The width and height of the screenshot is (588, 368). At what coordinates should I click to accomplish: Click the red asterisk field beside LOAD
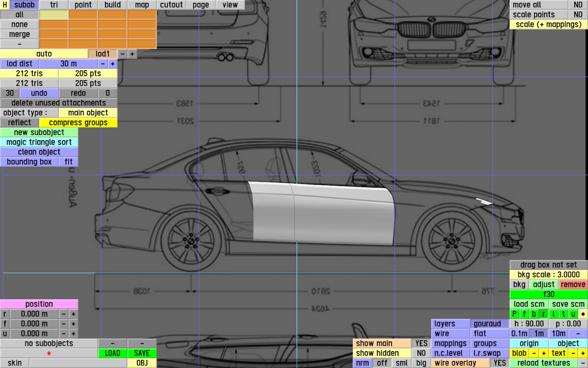tap(49, 353)
